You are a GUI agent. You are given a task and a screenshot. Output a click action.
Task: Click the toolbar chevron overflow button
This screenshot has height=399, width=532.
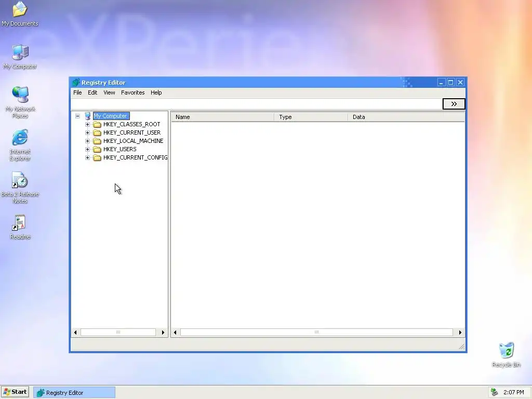click(x=454, y=104)
